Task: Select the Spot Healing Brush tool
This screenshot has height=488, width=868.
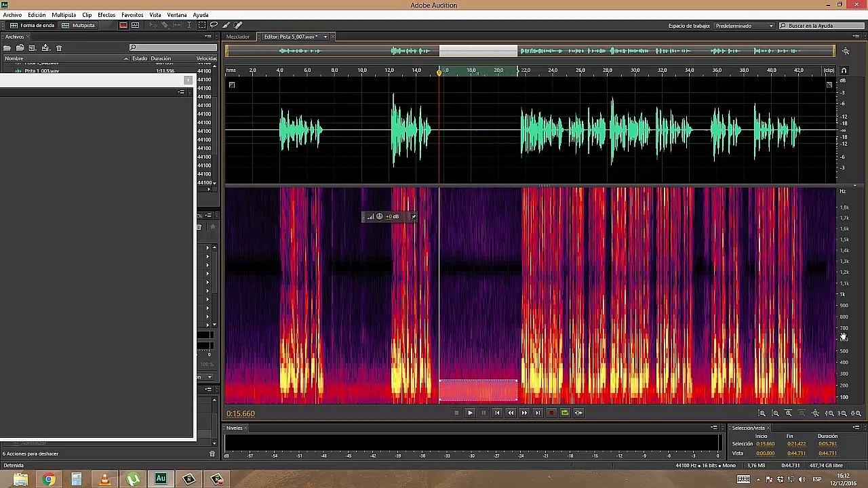Action: point(238,26)
